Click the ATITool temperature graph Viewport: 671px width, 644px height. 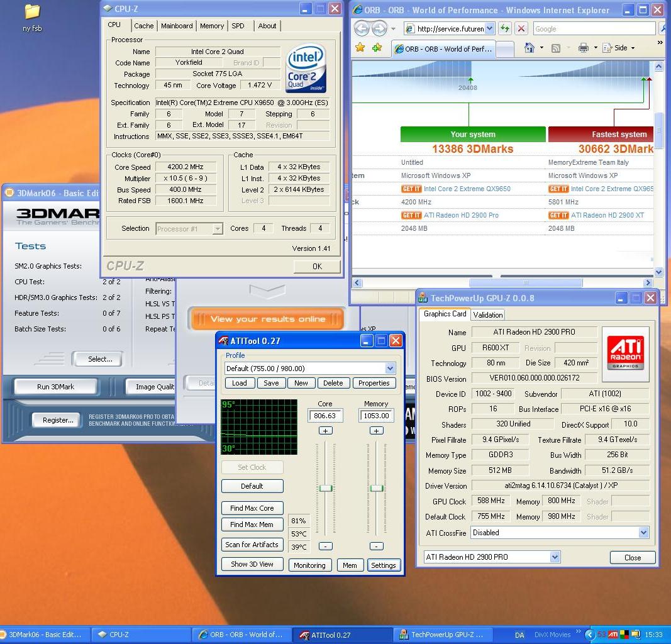(x=259, y=426)
